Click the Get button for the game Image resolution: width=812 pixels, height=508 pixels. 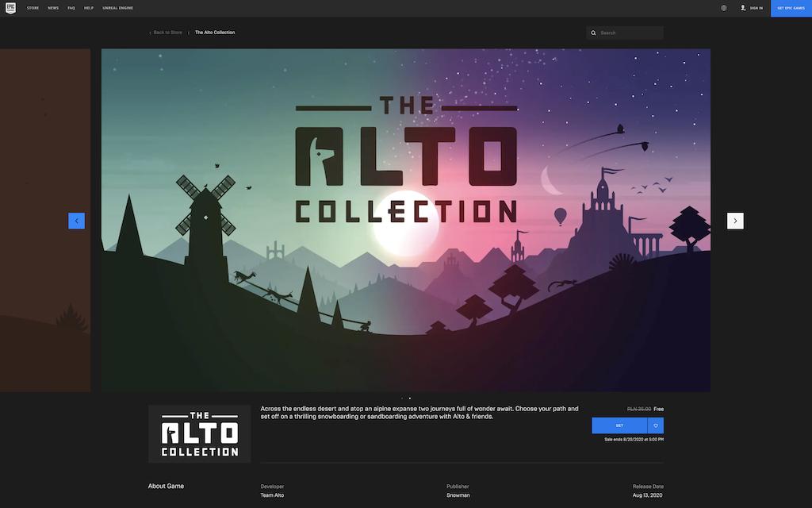coord(619,425)
